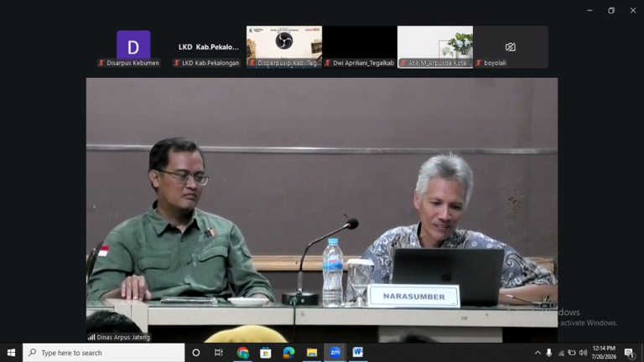Image resolution: width=644 pixels, height=362 pixels.
Task: Click the battery icon in the system tray
Action: coord(572,353)
